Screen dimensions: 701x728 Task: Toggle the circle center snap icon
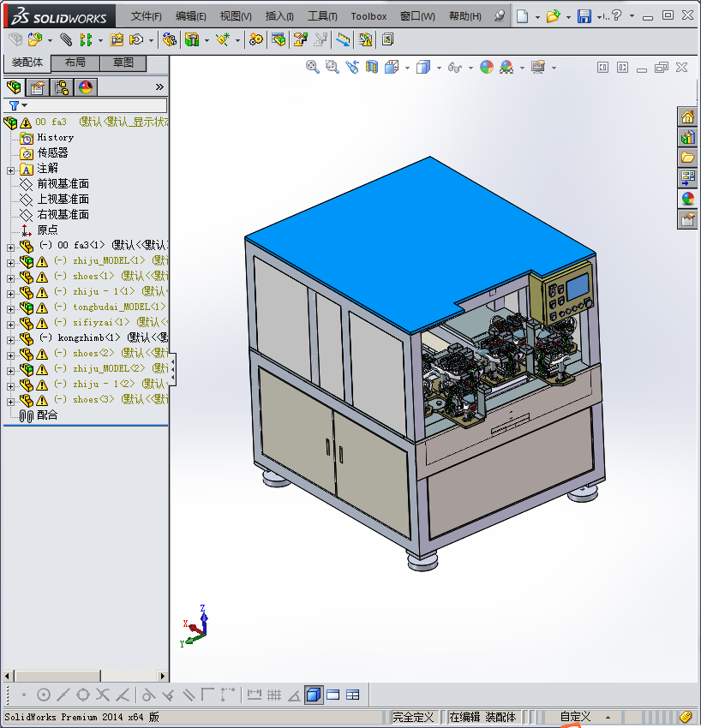tap(43, 695)
